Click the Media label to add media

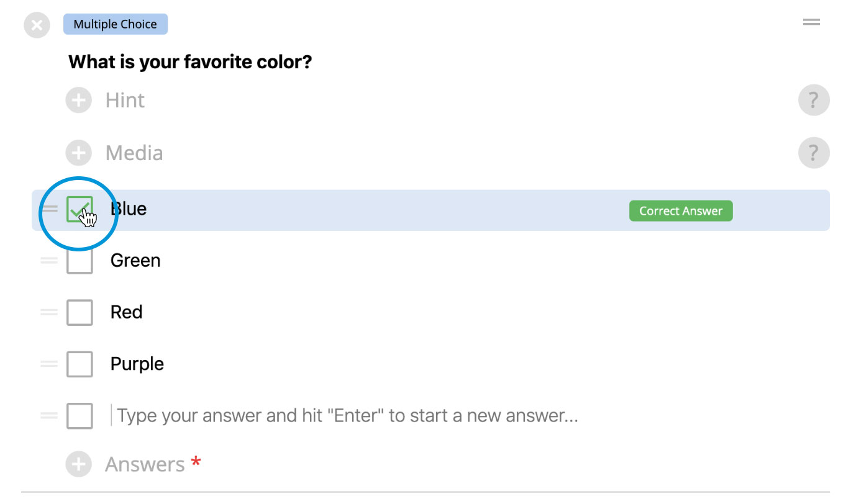point(134,153)
